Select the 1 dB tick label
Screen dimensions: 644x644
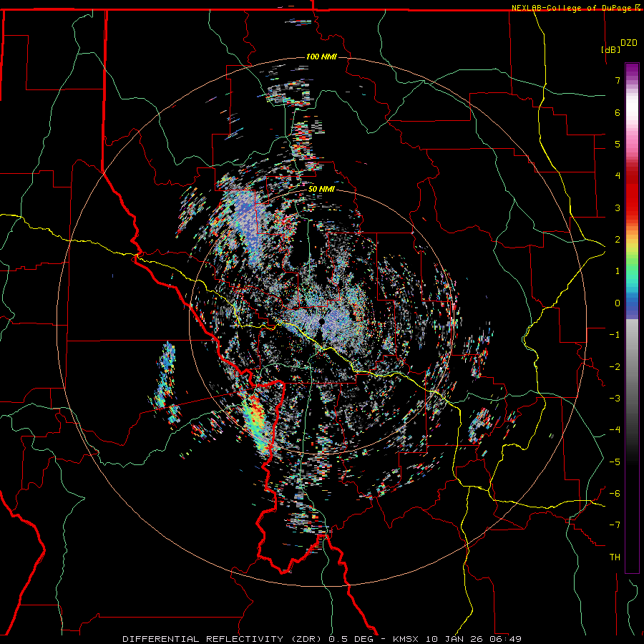[x=618, y=271]
